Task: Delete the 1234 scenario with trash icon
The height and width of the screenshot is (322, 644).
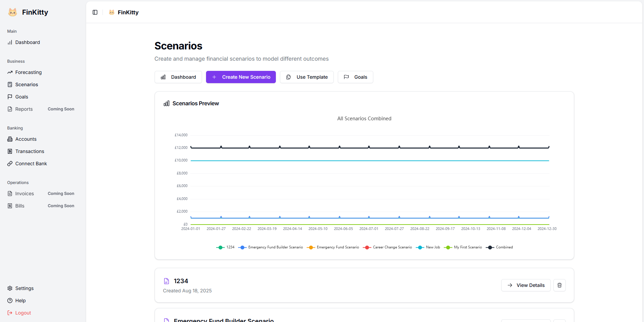Action: (x=560, y=285)
